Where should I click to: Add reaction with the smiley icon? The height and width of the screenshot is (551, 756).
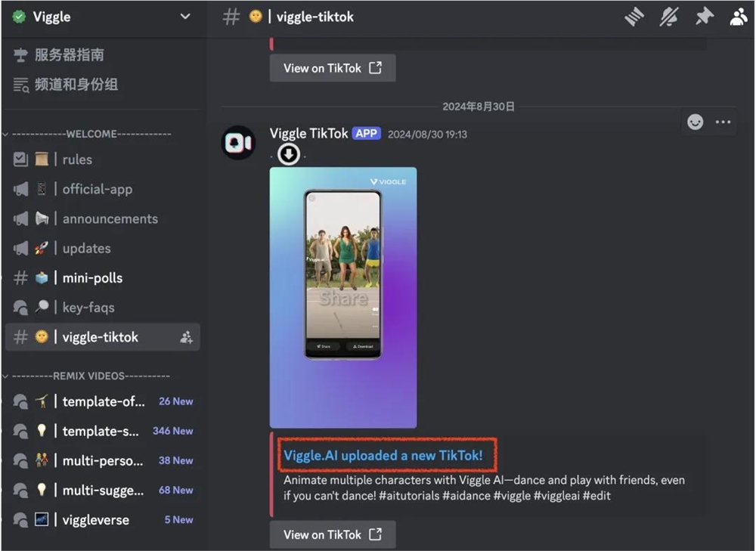point(696,122)
